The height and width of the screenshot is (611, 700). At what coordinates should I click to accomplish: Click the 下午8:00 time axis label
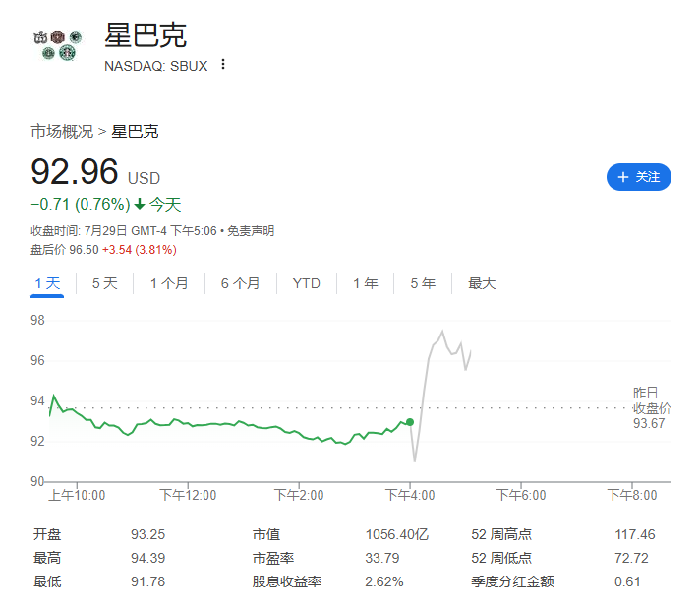tap(632, 495)
